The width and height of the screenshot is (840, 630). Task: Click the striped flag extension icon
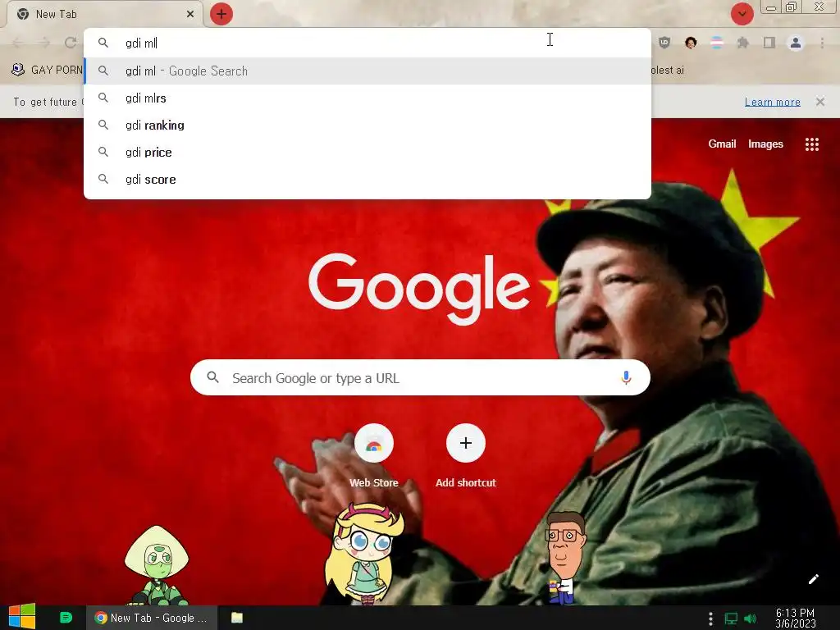tap(716, 43)
